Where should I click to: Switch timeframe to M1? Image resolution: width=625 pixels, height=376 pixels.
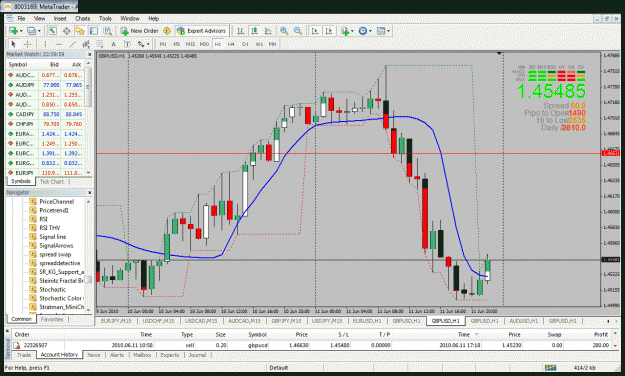[x=163, y=44]
